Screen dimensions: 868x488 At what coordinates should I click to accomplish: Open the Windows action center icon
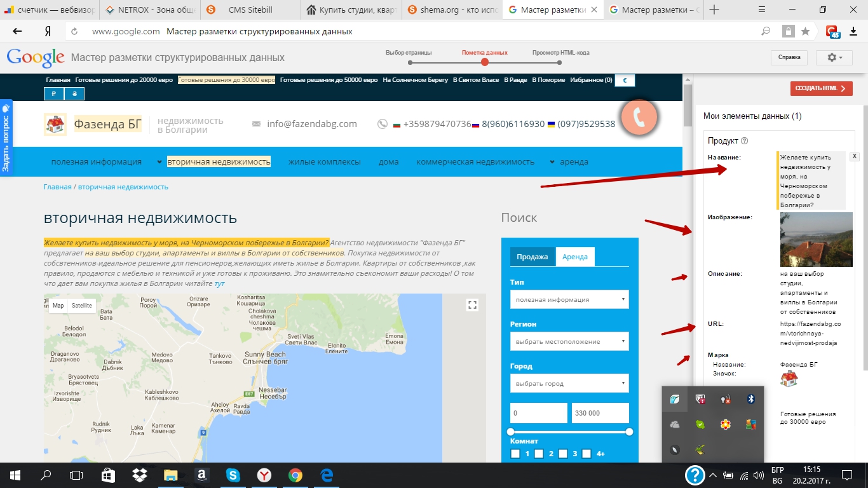(x=846, y=475)
